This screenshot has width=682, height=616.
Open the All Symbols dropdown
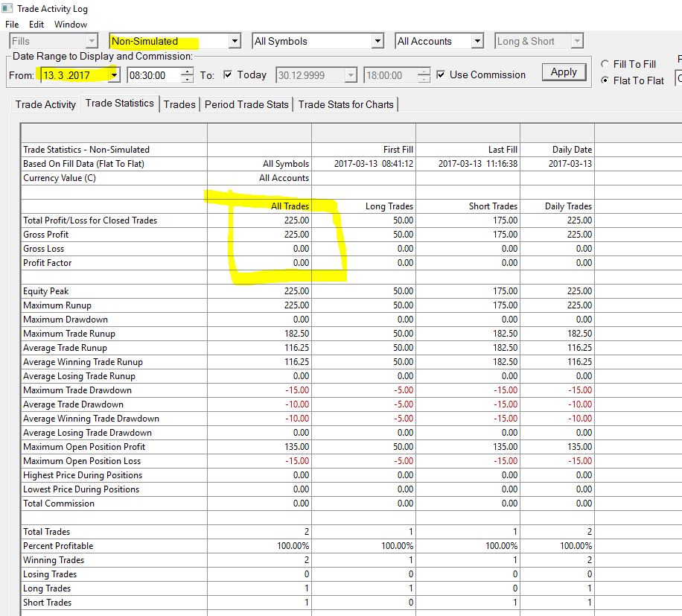coord(377,41)
